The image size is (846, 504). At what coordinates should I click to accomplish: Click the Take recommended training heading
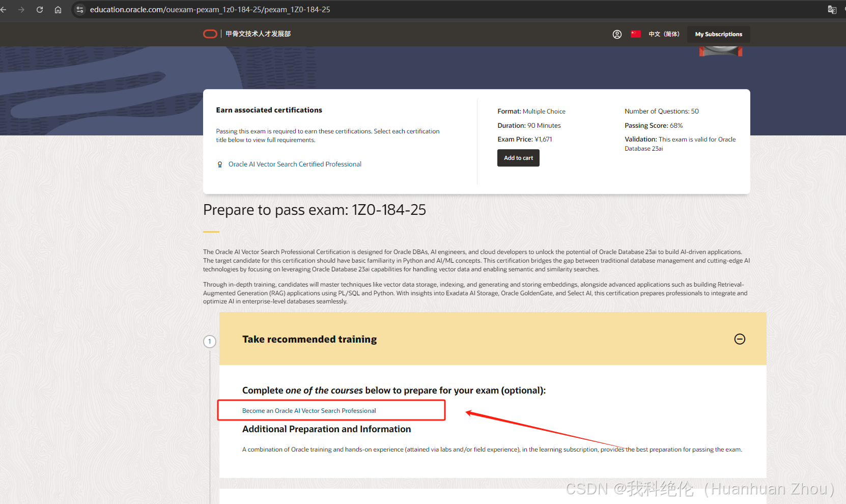point(309,339)
